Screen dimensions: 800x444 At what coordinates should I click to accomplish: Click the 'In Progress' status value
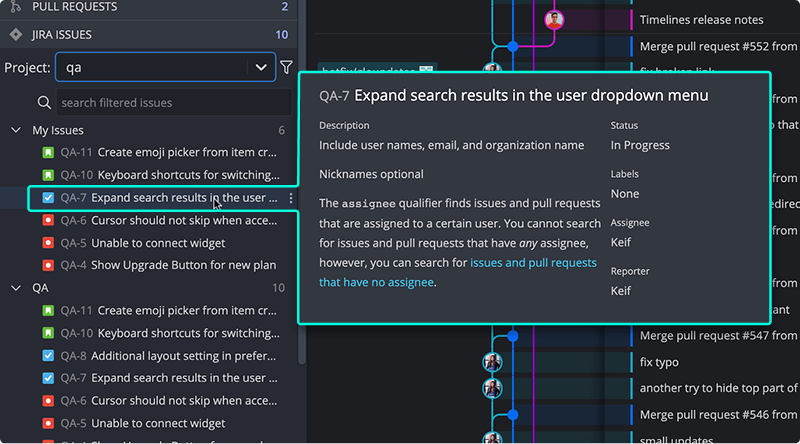(640, 145)
